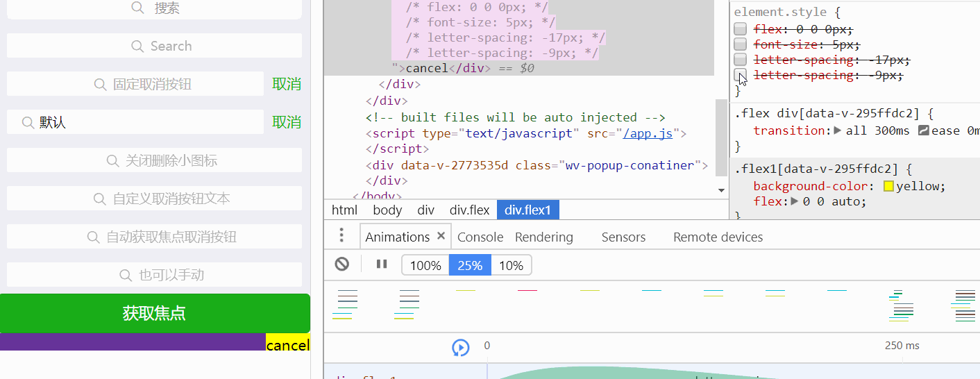Click the 关闭删除小图标 search field

pos(154,160)
